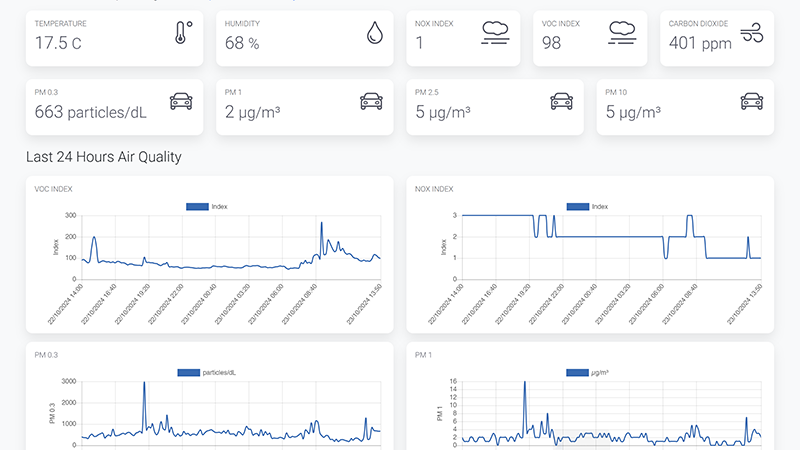Click the 16 y-axis label in PM 1 chart
This screenshot has width=800, height=450.
[x=453, y=381]
